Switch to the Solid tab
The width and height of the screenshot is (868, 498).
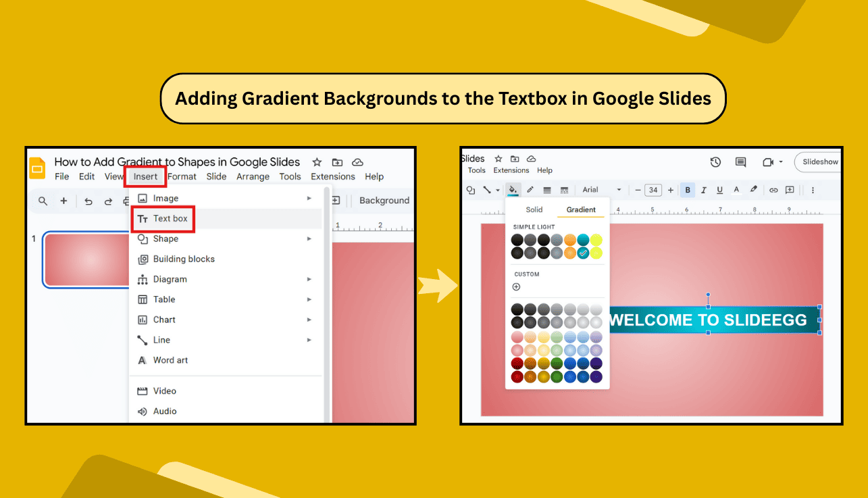[534, 209]
